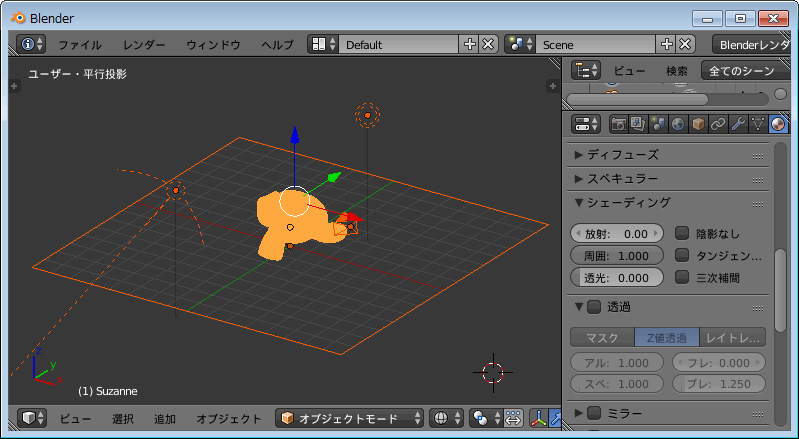Open the 追加 menu in 3D view
This screenshot has height=439, width=799.
[165, 419]
